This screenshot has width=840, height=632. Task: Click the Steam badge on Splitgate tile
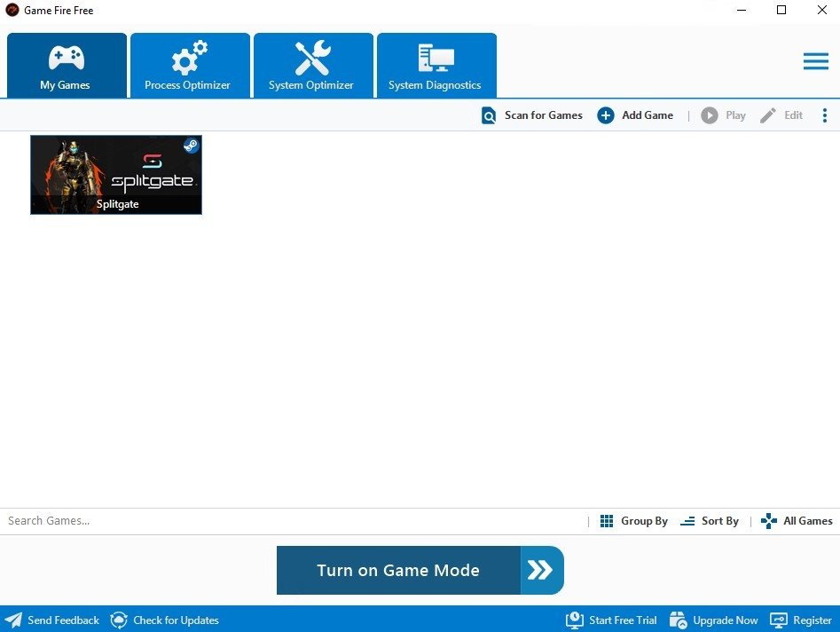click(x=192, y=146)
